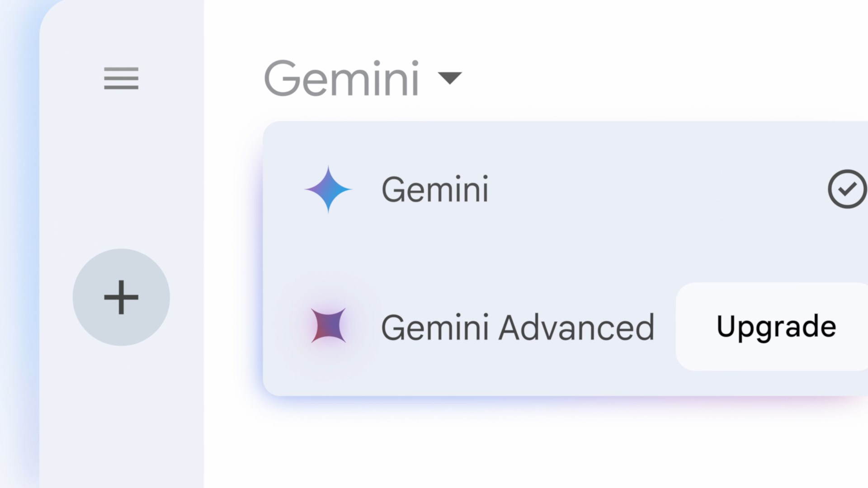The height and width of the screenshot is (488, 868).
Task: Select the Gemini menu entry
Action: [435, 189]
